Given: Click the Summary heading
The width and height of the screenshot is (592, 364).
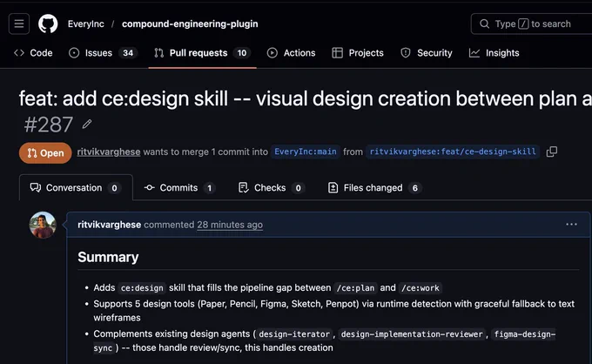Looking at the screenshot, I should [108, 257].
